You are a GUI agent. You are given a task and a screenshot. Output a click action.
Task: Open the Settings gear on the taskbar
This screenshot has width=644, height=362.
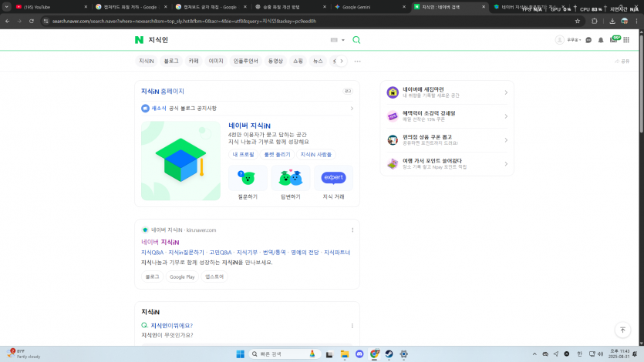403,354
